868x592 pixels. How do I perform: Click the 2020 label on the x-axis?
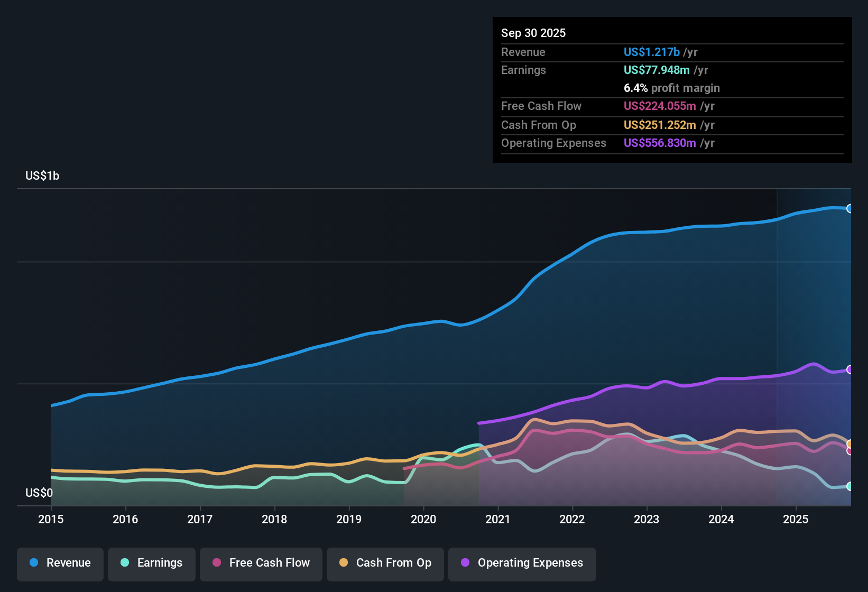pos(423,520)
